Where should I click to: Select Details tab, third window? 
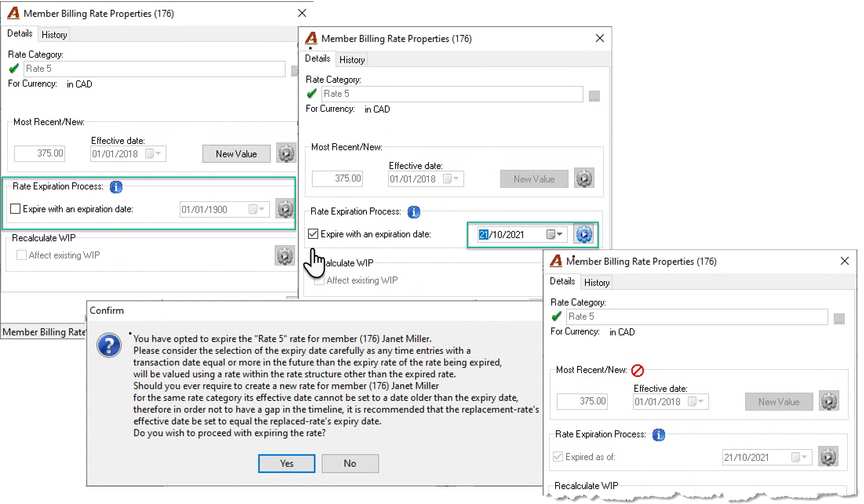point(562,281)
